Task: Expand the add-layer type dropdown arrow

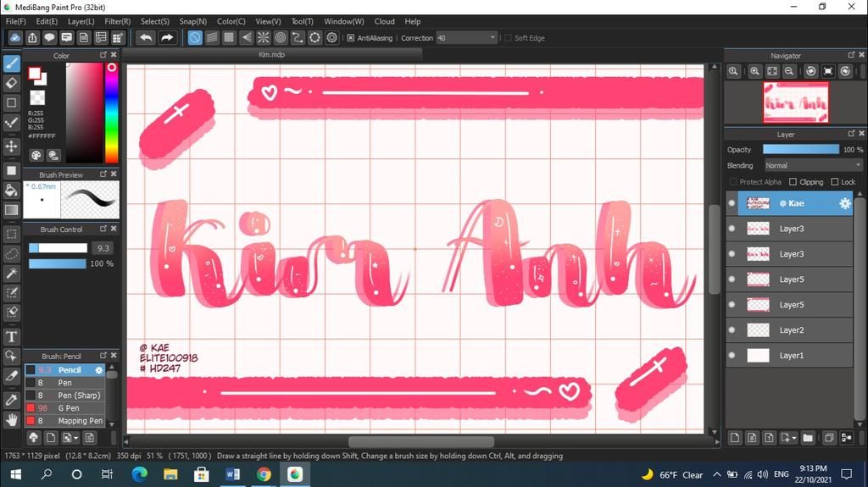Action: pos(793,438)
